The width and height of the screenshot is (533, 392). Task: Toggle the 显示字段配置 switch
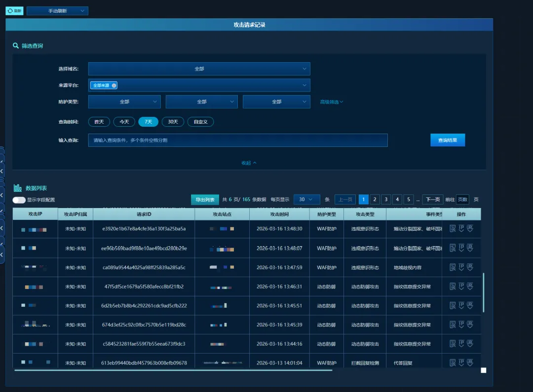coord(19,200)
